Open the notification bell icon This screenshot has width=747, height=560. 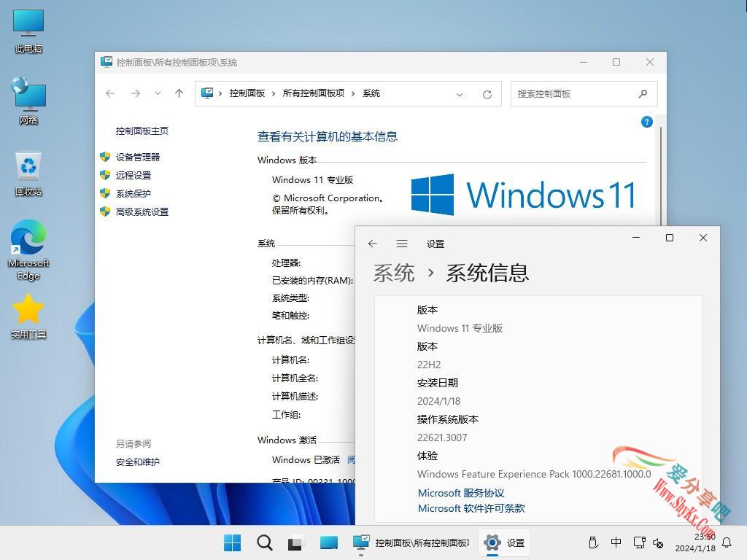[727, 542]
